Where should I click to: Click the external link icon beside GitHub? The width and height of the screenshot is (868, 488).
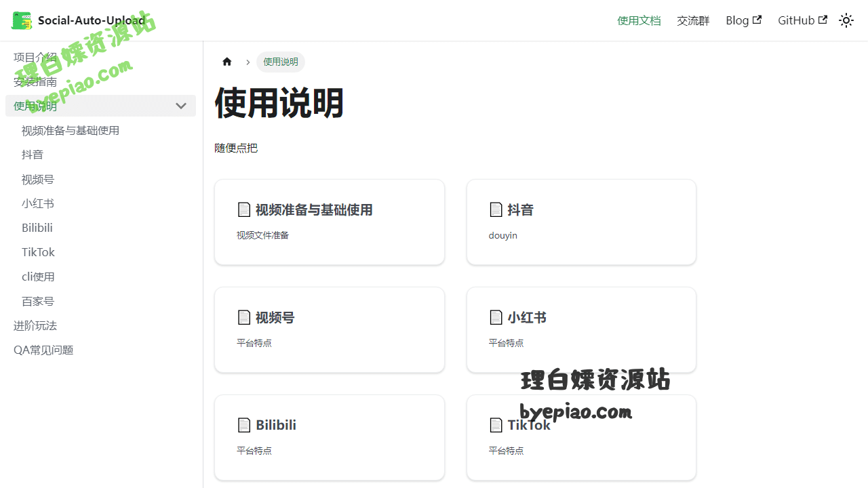point(823,20)
